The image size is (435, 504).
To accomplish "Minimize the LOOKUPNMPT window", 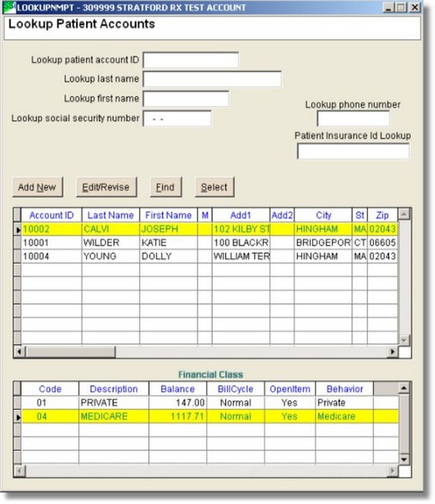I will (x=388, y=7).
